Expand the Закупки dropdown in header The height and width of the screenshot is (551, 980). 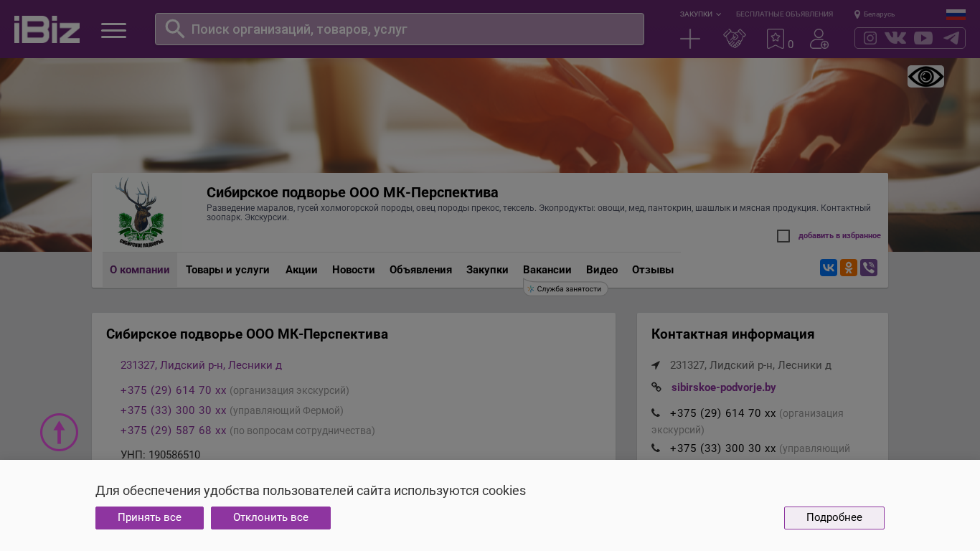coord(700,14)
